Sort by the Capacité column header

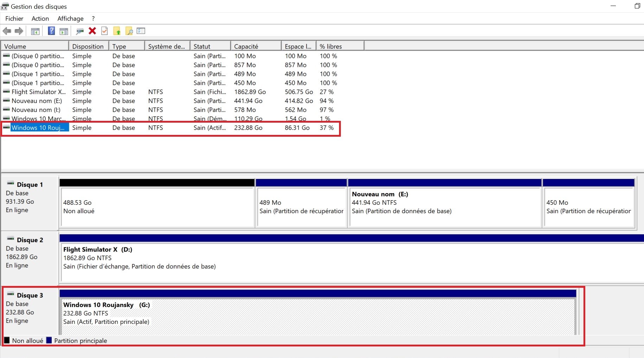pos(256,46)
